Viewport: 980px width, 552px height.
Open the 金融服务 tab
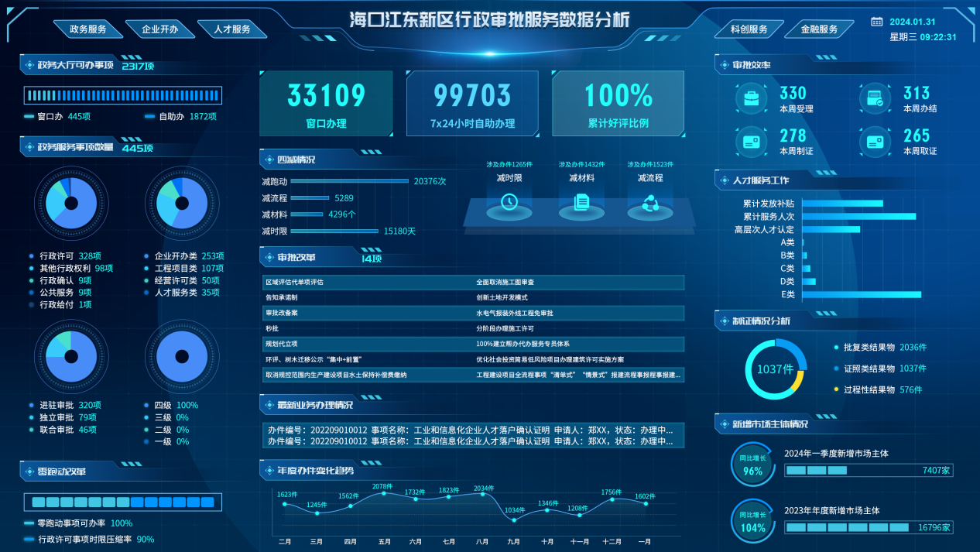click(x=819, y=29)
